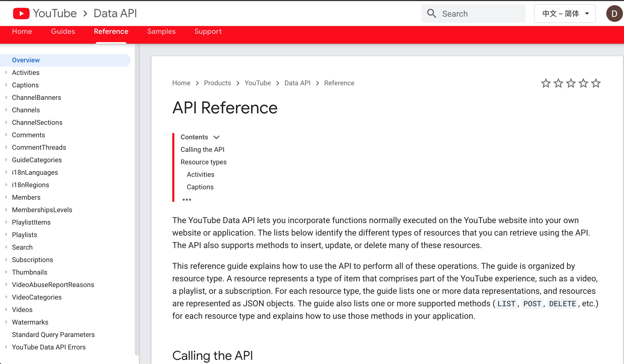The image size is (624, 364).
Task: Open the Guides tab
Action: [63, 31]
